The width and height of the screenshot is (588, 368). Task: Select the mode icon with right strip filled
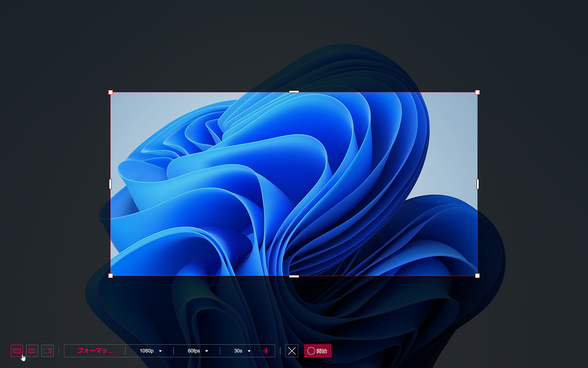pyautogui.click(x=47, y=351)
